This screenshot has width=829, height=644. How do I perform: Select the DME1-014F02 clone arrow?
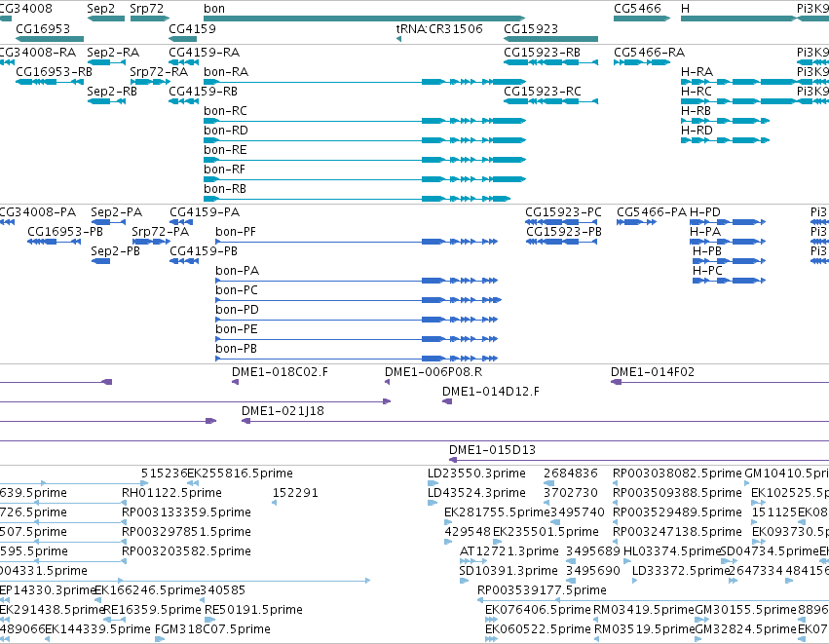(720, 382)
